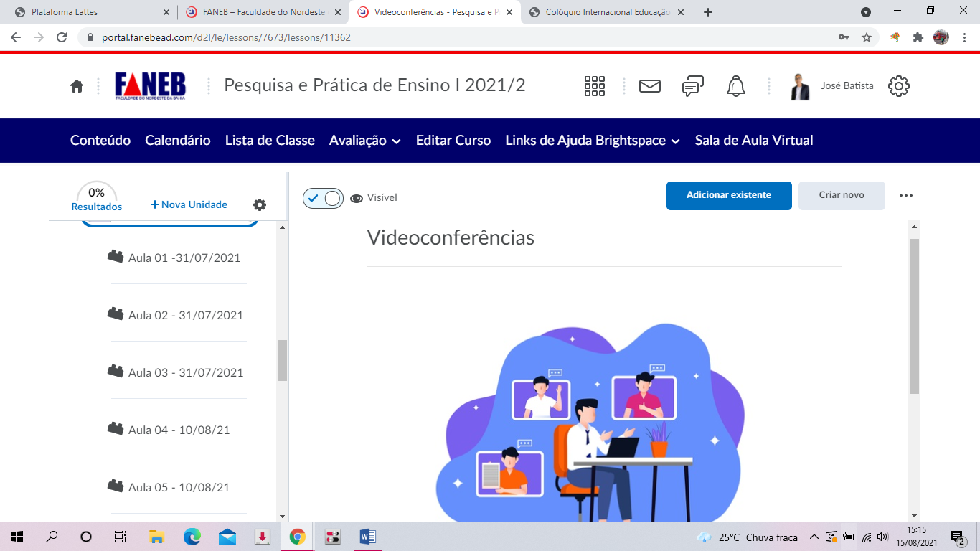Click the home icon beside FANEB logo
This screenshot has height=551, width=980.
click(77, 86)
